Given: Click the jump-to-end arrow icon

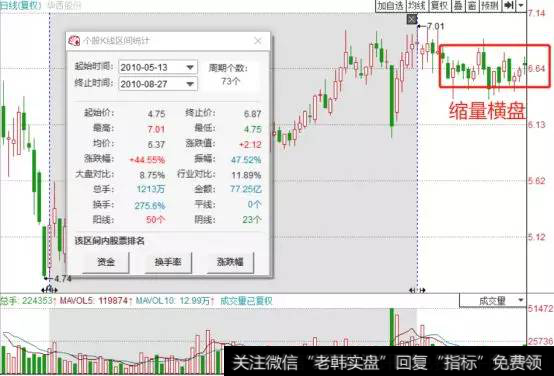Looking at the screenshot, I should click(509, 5).
